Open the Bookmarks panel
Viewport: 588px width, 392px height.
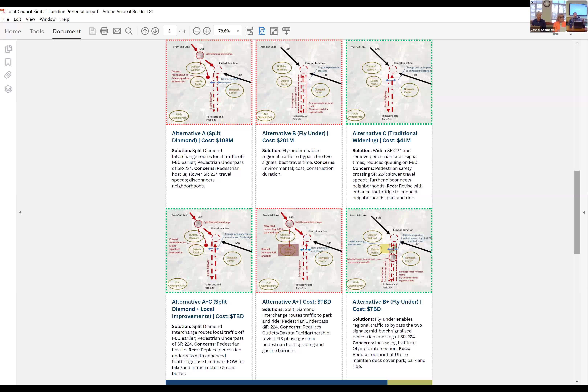9,62
